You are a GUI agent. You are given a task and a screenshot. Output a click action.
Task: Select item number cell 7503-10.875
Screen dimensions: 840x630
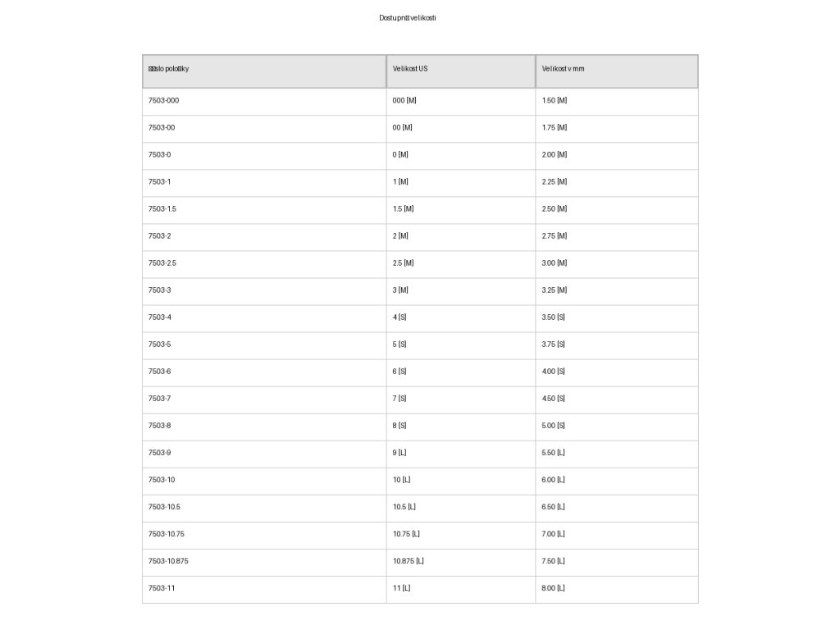(x=168, y=560)
